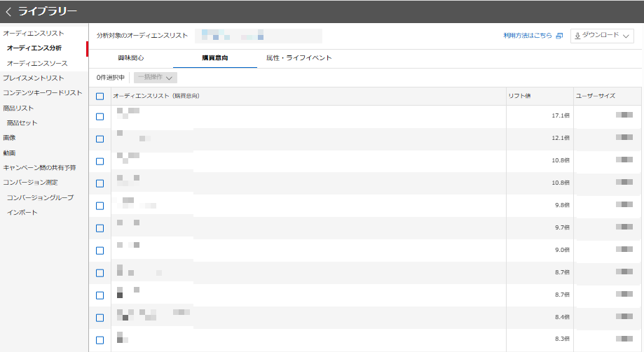Open 商品セット in the sidebar
Viewport: 644px width, 352px height.
click(x=22, y=122)
